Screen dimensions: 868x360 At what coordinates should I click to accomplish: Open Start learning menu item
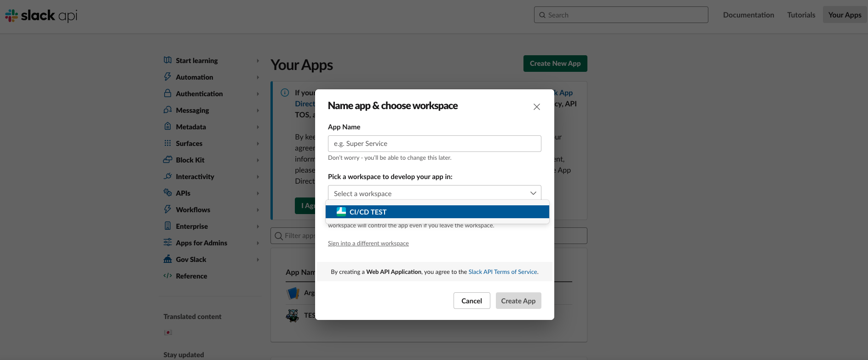point(196,61)
